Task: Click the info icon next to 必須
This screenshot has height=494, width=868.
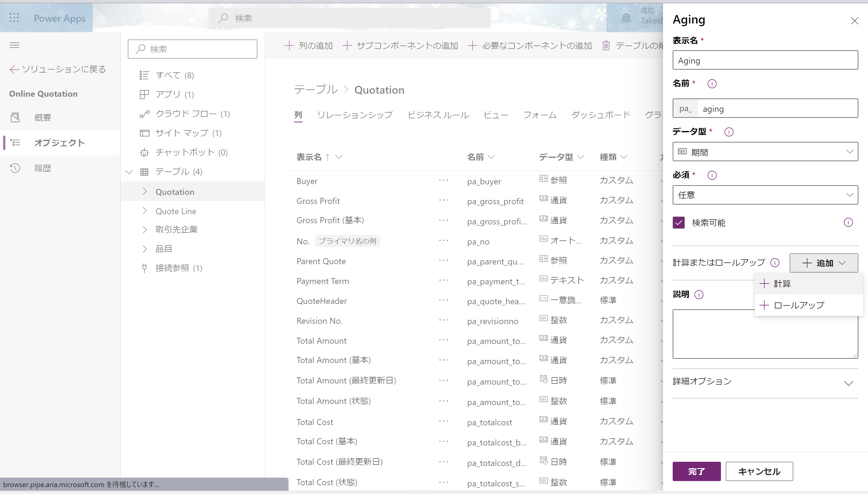Action: click(712, 175)
